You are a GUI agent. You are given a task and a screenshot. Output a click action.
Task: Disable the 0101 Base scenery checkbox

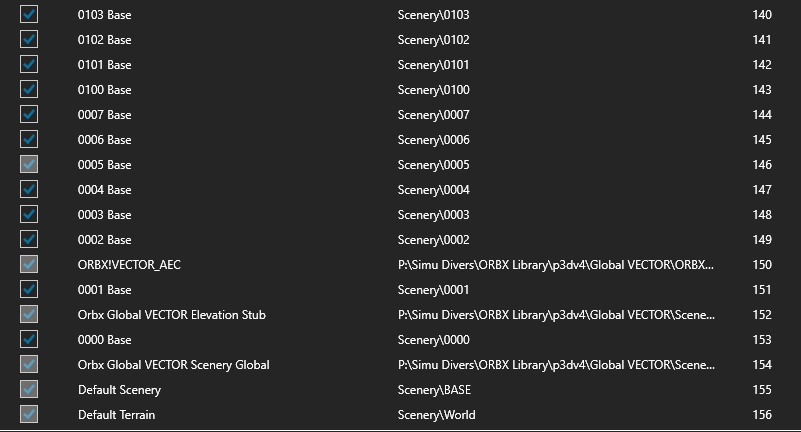point(29,64)
